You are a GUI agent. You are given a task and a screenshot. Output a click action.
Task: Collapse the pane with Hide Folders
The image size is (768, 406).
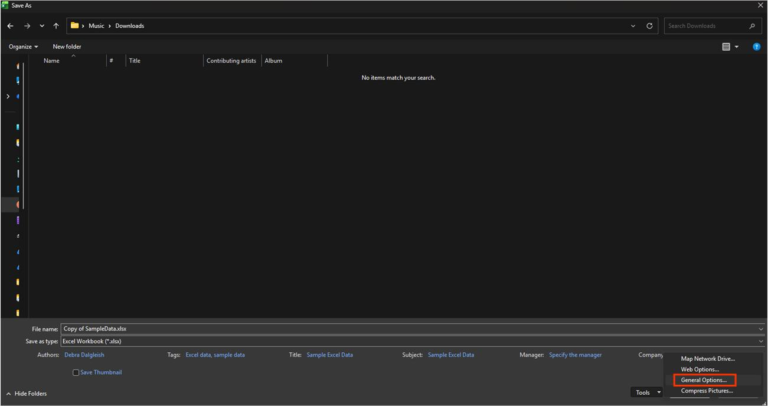pos(26,394)
